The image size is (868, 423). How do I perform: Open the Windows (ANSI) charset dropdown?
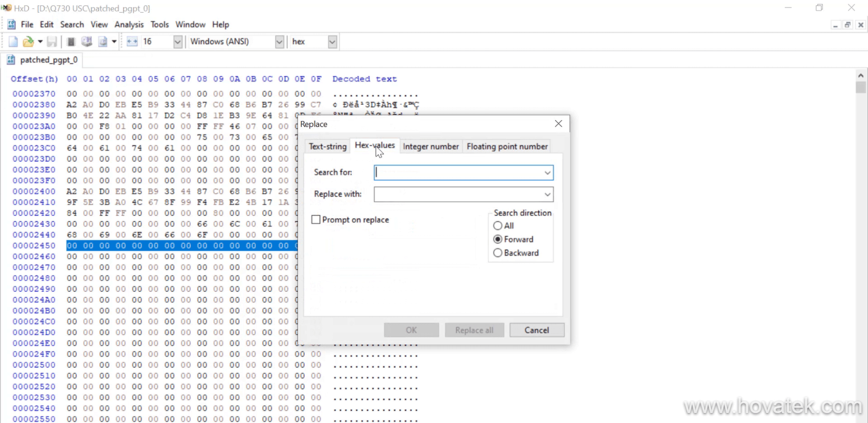pyautogui.click(x=279, y=42)
